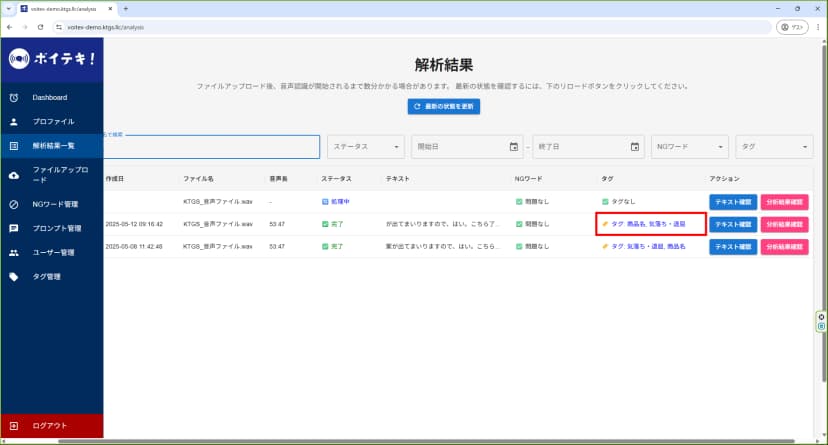Click the NGワード管理 prohibition icon
Image resolution: width=828 pixels, height=445 pixels.
point(14,204)
